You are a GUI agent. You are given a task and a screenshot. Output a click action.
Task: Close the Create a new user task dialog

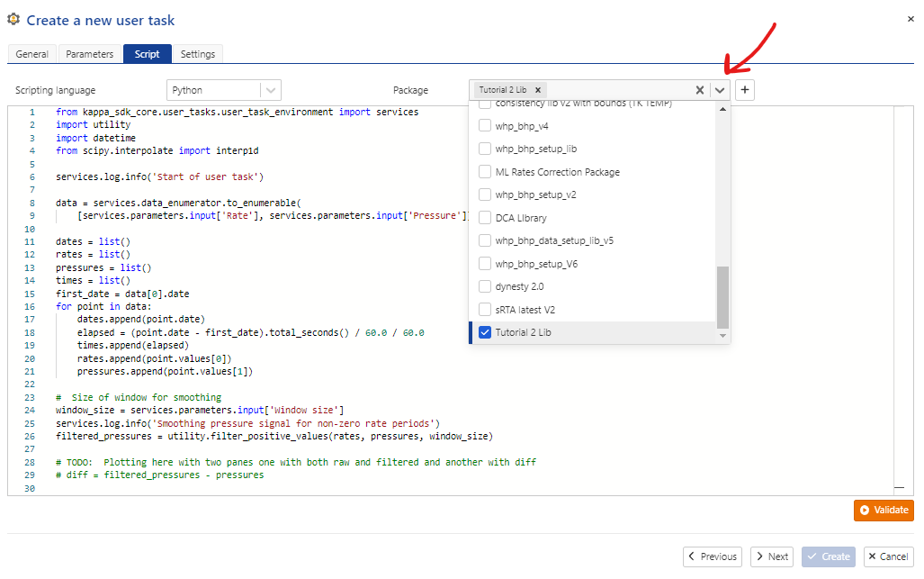pos(911,19)
